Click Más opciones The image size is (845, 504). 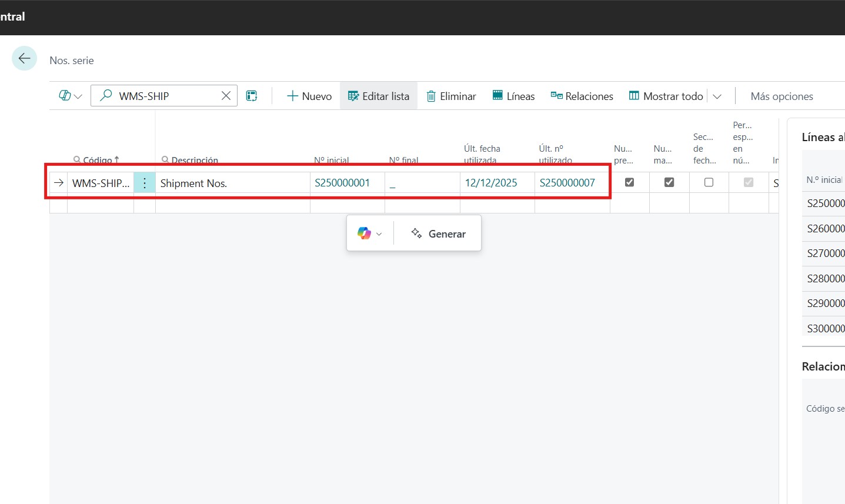pyautogui.click(x=781, y=96)
